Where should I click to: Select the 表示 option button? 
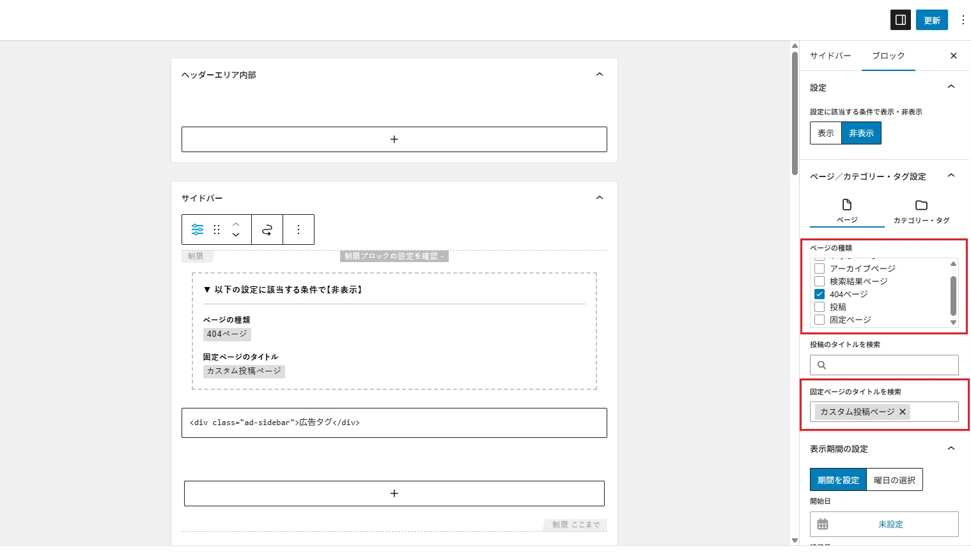point(825,133)
